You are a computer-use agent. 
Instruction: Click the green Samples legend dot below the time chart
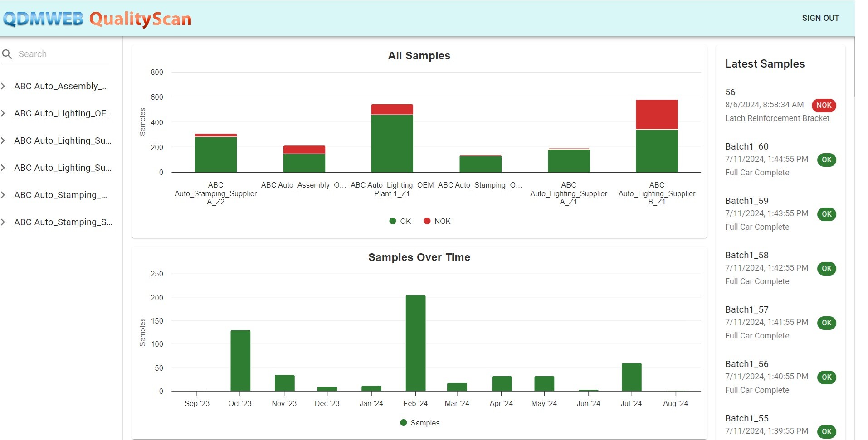coord(403,423)
